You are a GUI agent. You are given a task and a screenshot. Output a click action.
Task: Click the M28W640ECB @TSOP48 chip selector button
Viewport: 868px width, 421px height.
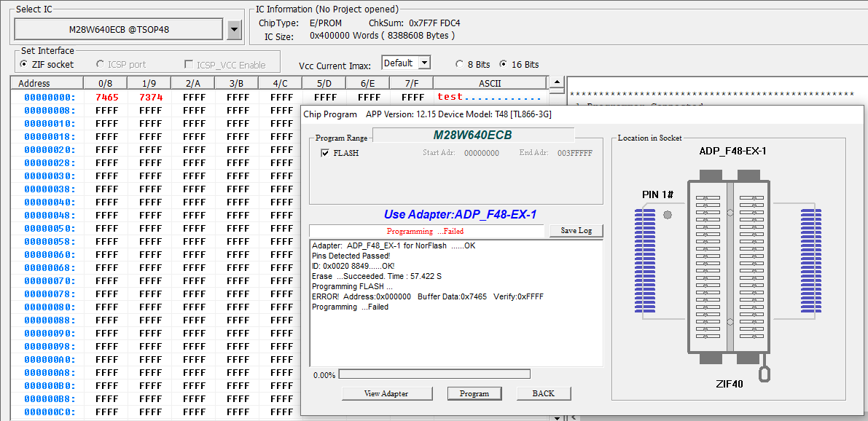[119, 30]
